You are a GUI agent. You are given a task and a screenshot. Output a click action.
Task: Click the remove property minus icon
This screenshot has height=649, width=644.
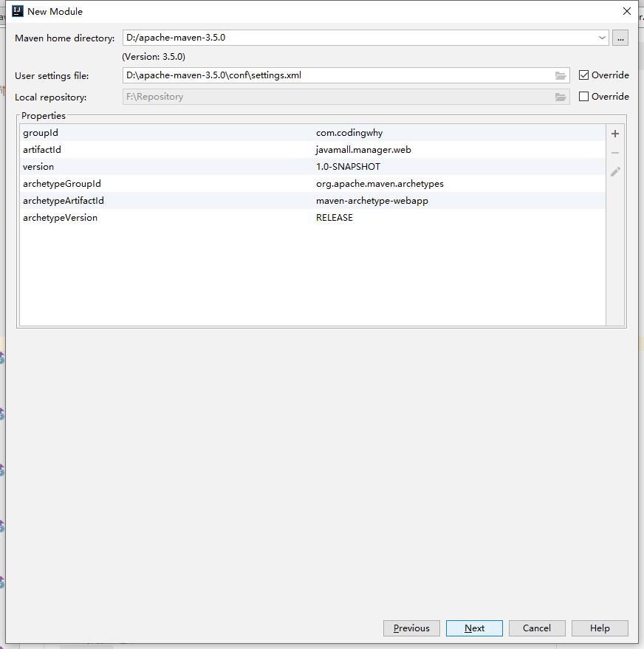click(x=615, y=153)
